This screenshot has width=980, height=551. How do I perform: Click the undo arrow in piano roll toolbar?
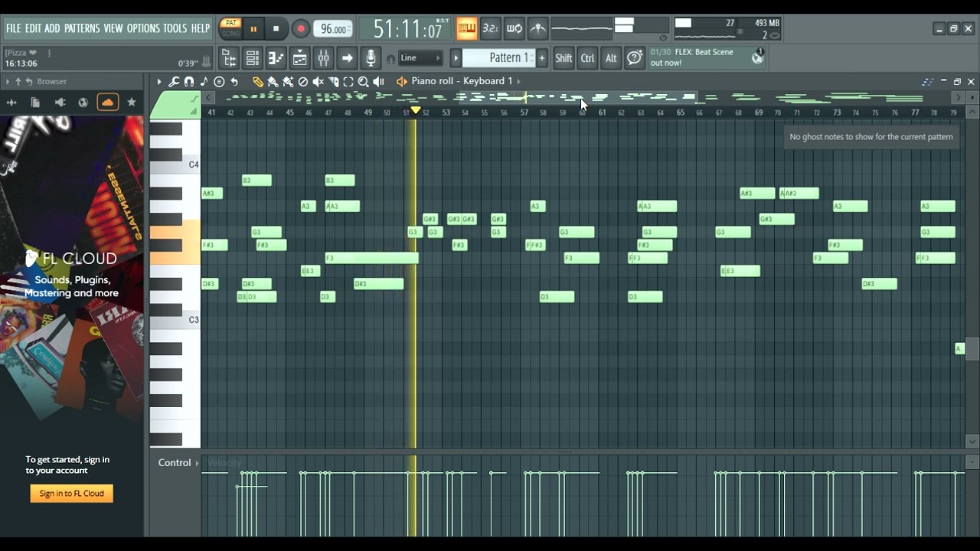[234, 81]
